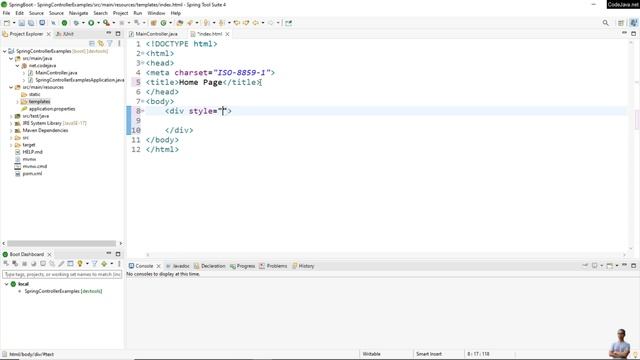Select SpringControllerExamples in Boot Dashboard
Viewport: 640px width, 360px height.
pyautogui.click(x=63, y=291)
